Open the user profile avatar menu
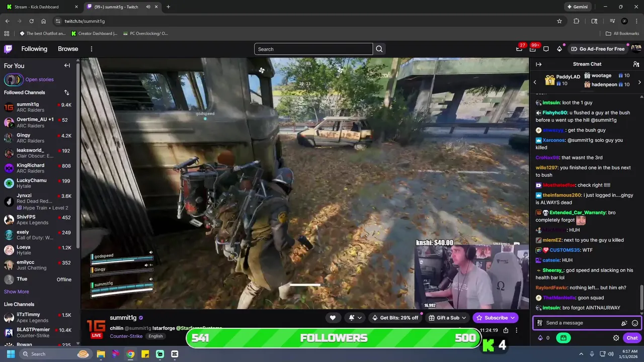This screenshot has width=644, height=362. 636,49
